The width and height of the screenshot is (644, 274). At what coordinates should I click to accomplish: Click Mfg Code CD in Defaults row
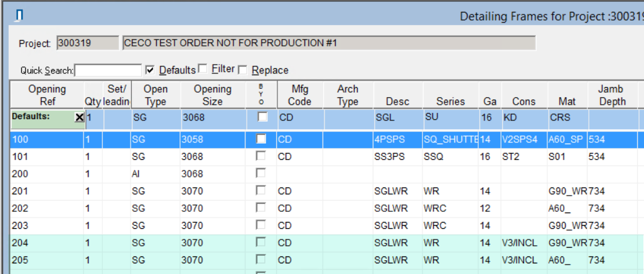[x=300, y=117]
